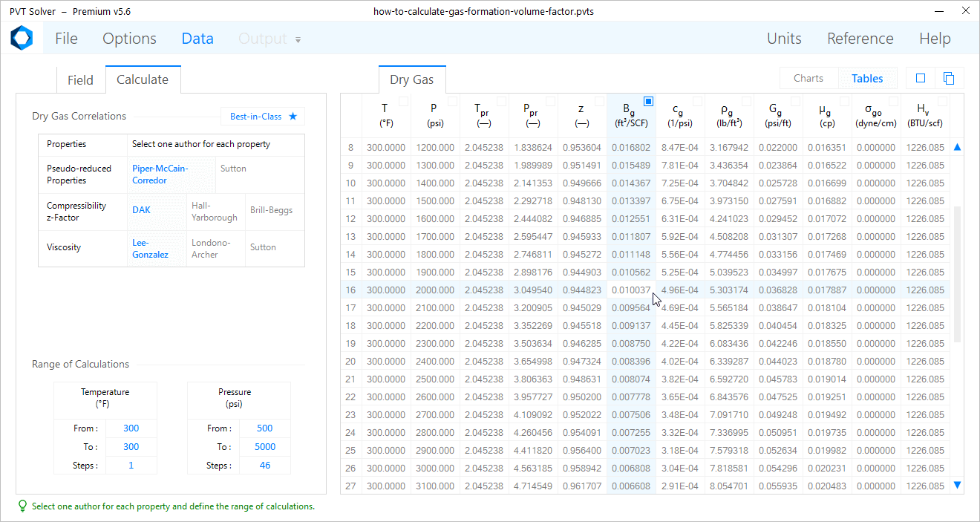Enable the μg viscosity column checkbox
The height and width of the screenshot is (522, 980).
click(844, 101)
